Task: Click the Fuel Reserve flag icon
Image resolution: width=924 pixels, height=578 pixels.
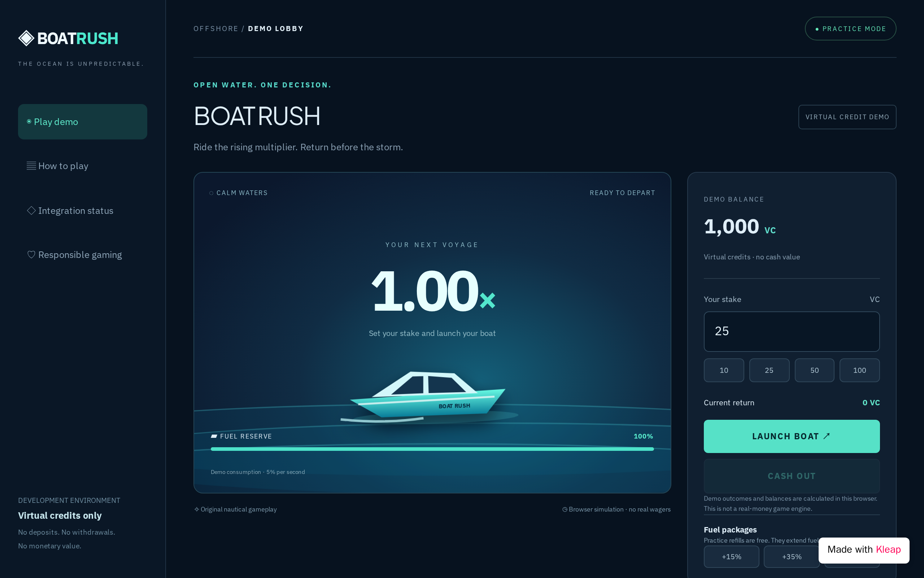Action: pos(214,436)
